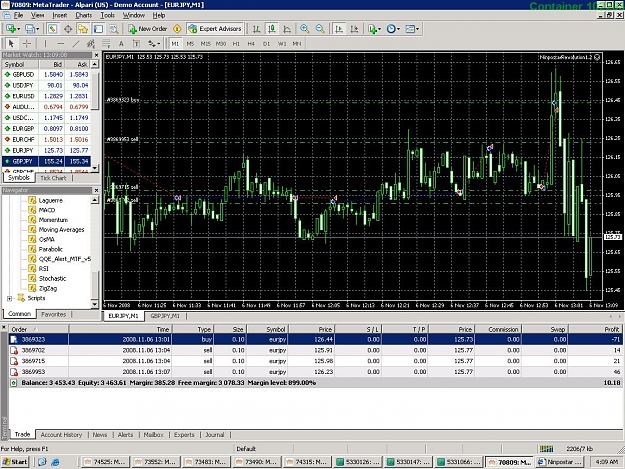The image size is (625, 469).
Task: Click the New Order button
Action: (x=147, y=29)
